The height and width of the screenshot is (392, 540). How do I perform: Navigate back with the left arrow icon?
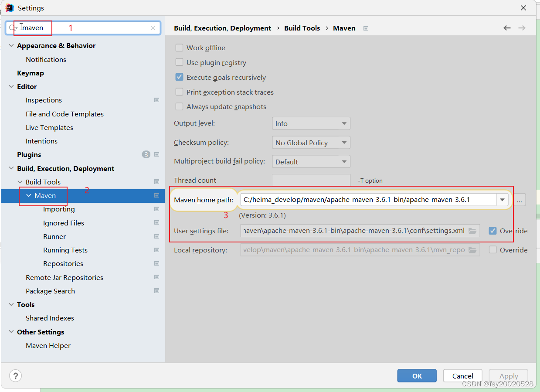pos(507,28)
